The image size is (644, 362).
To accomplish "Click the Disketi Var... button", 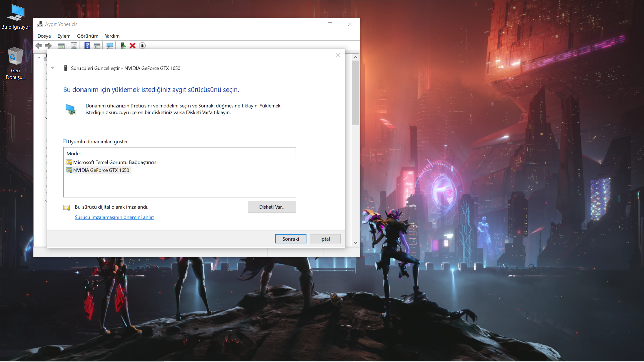I will coord(271,207).
